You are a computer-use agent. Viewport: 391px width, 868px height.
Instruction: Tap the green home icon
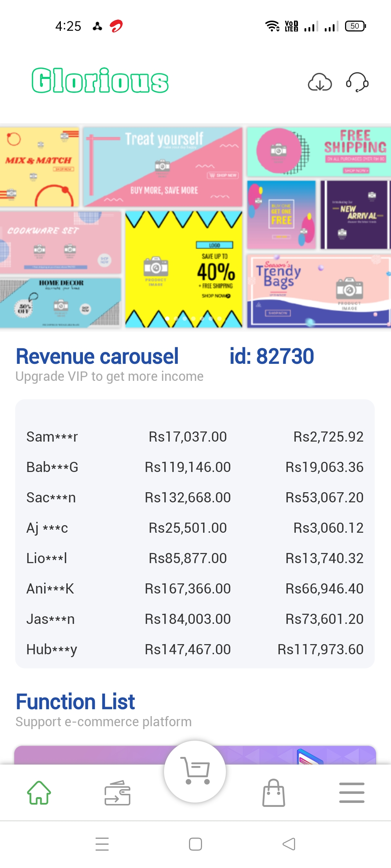pyautogui.click(x=39, y=793)
